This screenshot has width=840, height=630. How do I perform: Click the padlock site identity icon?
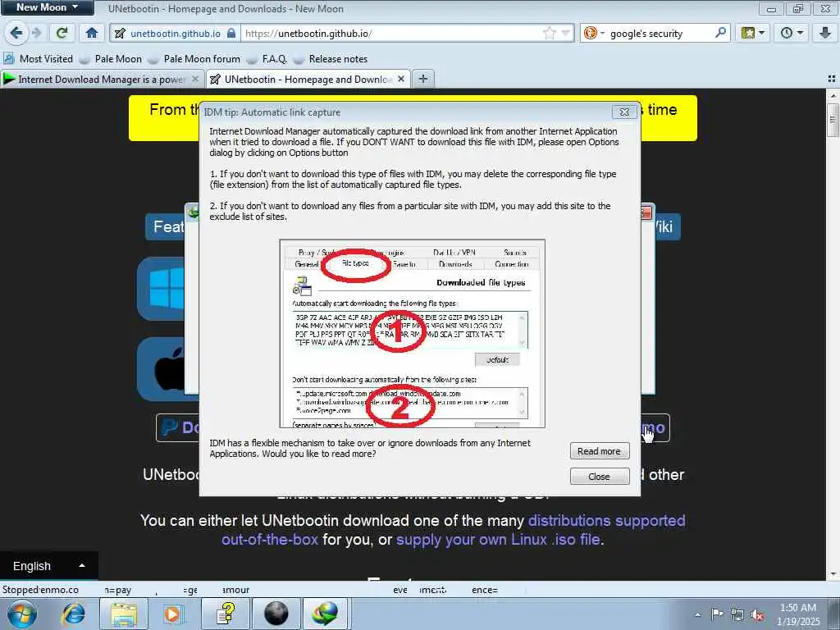click(231, 33)
